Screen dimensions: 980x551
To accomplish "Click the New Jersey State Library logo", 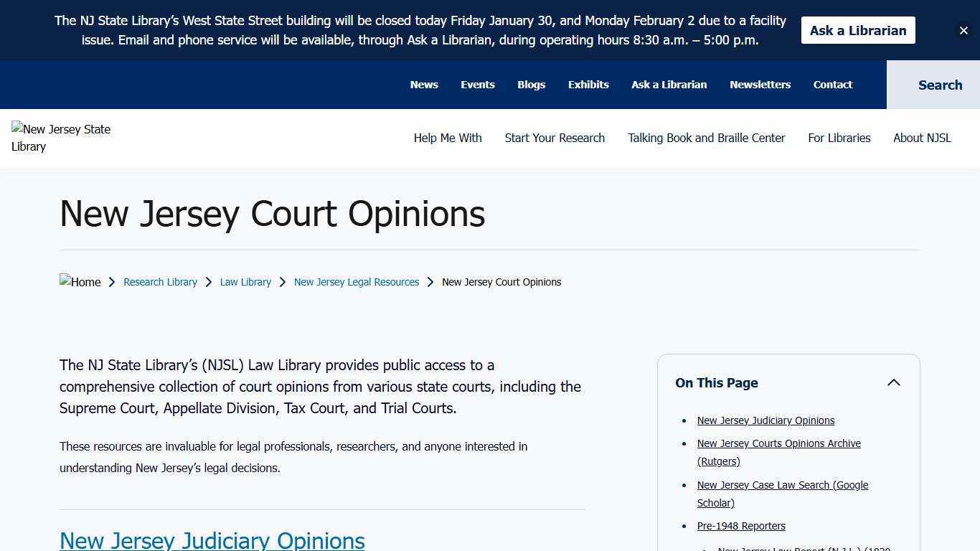I will click(x=61, y=138).
